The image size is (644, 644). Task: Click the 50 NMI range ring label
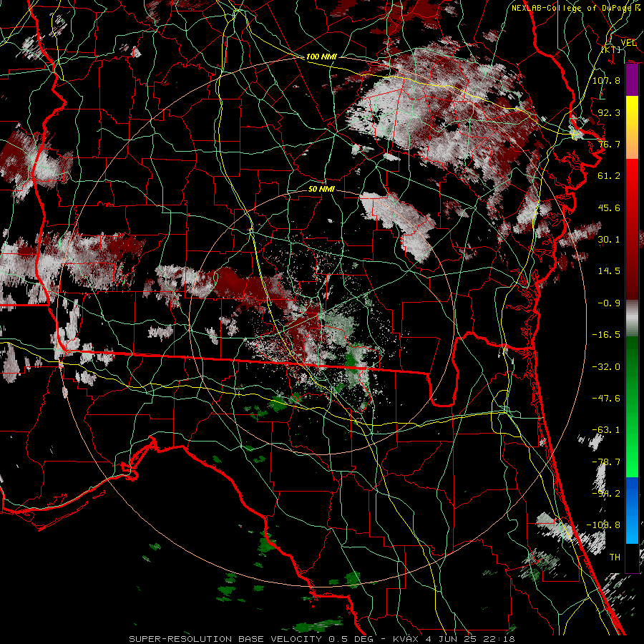(x=321, y=189)
